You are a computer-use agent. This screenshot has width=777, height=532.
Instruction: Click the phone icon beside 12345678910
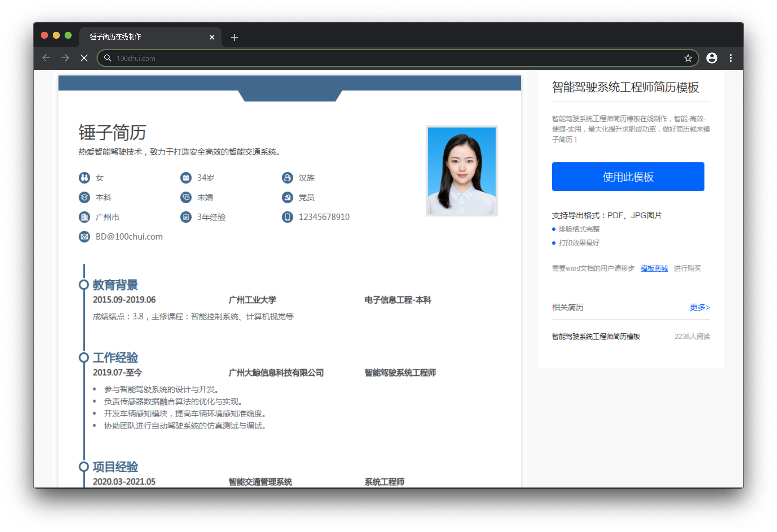(287, 217)
